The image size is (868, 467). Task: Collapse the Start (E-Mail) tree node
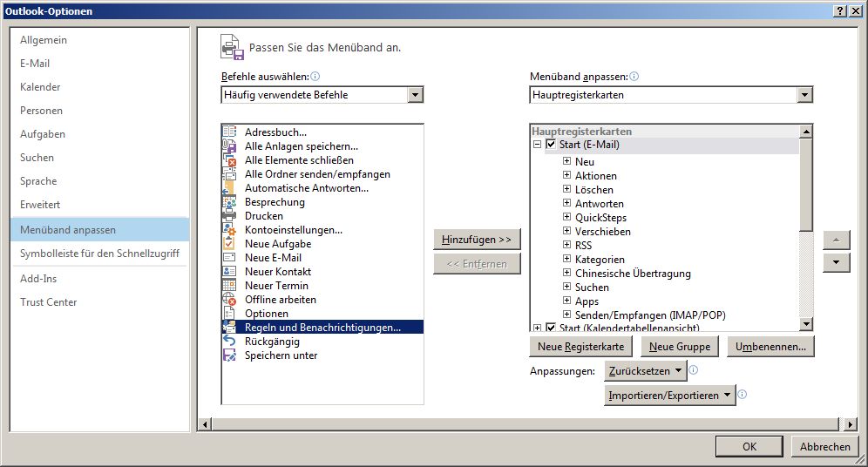coord(537,145)
